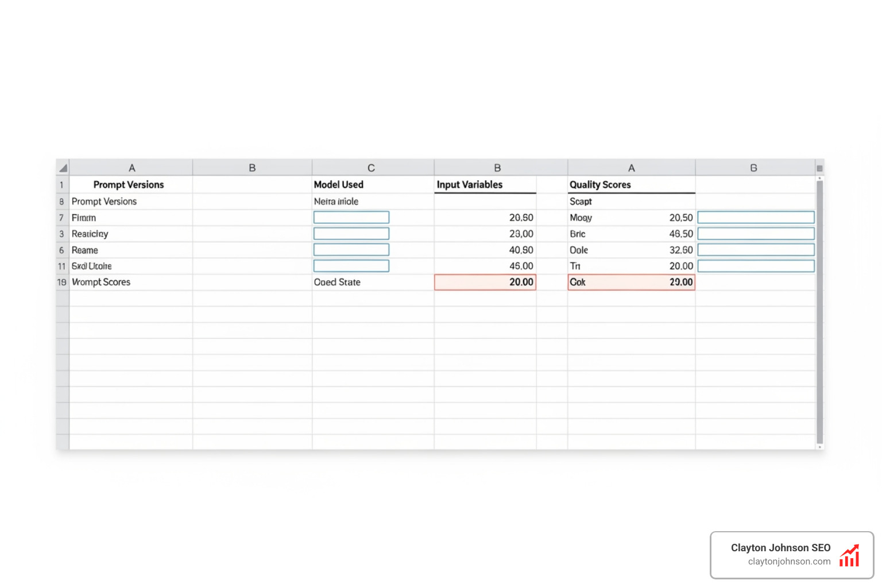
Task: Click row number 1
Action: (x=61, y=184)
